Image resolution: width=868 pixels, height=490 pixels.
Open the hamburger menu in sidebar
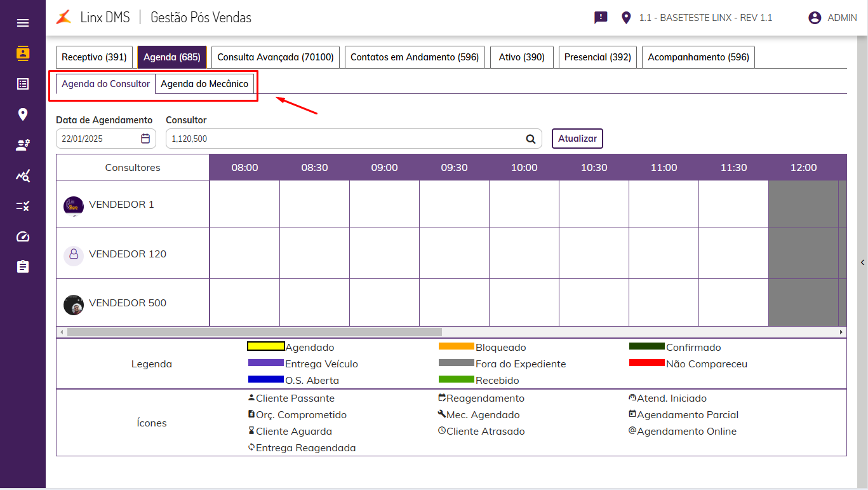coord(23,23)
